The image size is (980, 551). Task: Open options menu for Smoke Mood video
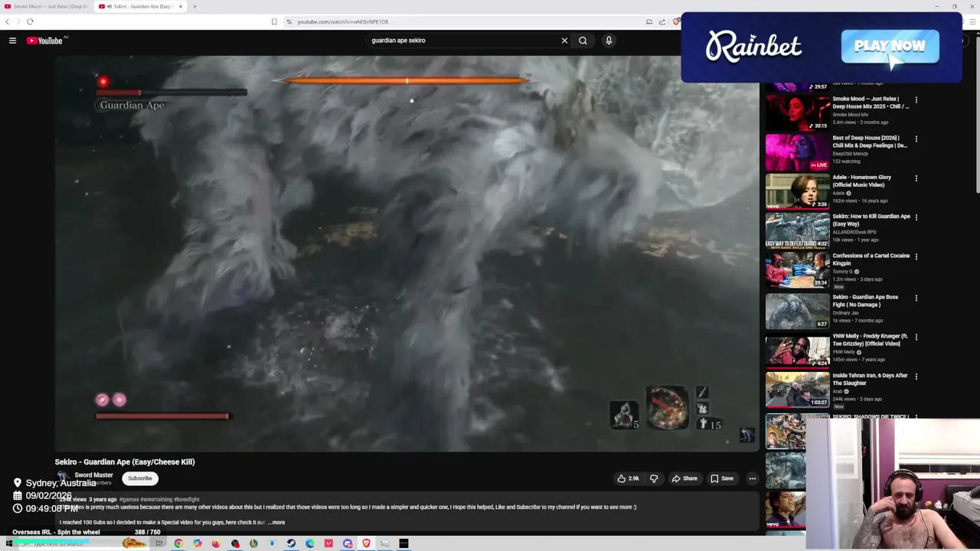tap(916, 99)
